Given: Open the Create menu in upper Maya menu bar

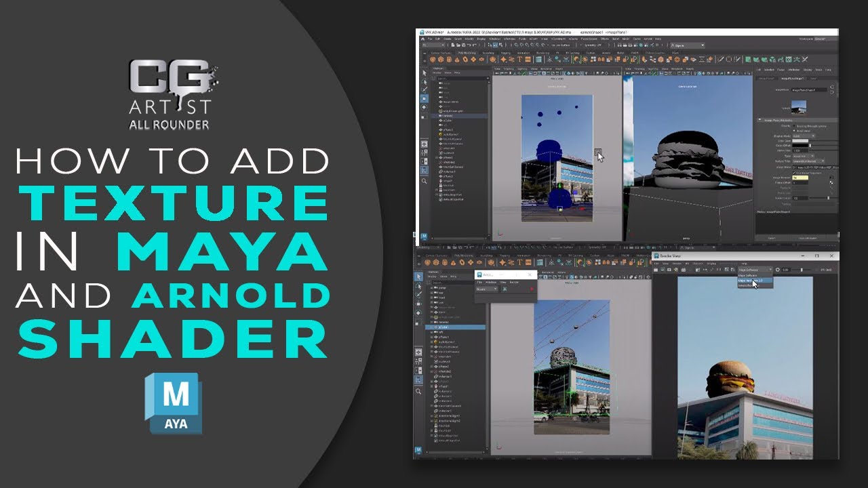Looking at the screenshot, I should pyautogui.click(x=448, y=39).
